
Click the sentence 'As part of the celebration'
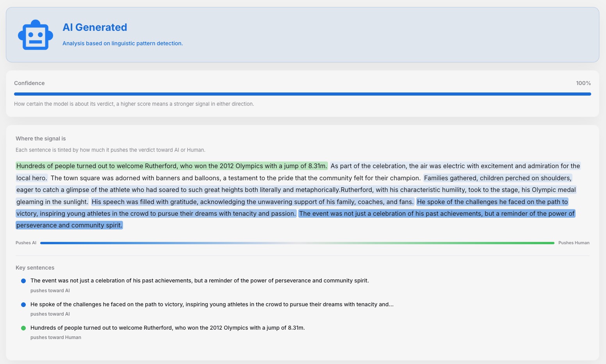(455, 166)
